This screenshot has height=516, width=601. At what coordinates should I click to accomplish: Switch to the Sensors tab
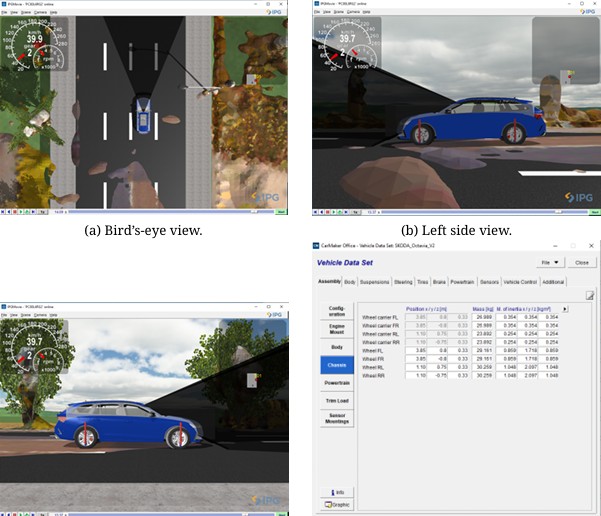click(x=489, y=282)
